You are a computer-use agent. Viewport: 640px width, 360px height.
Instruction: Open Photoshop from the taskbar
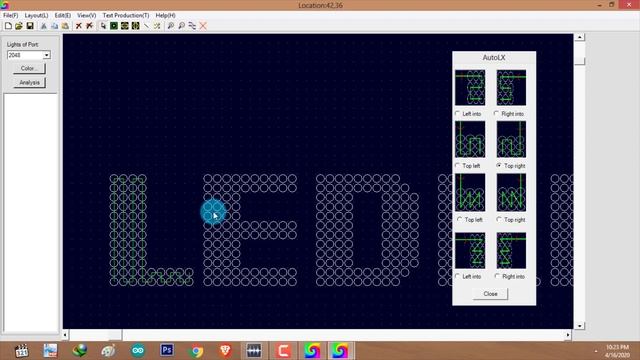[167, 350]
